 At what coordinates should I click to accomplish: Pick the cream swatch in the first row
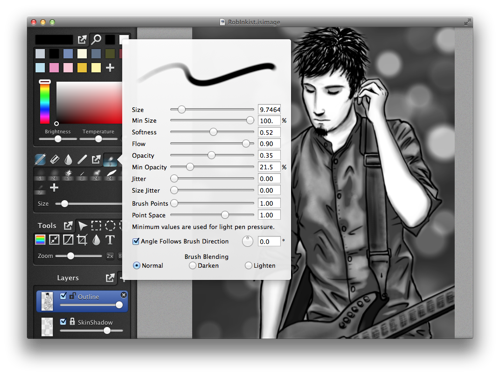(x=82, y=54)
